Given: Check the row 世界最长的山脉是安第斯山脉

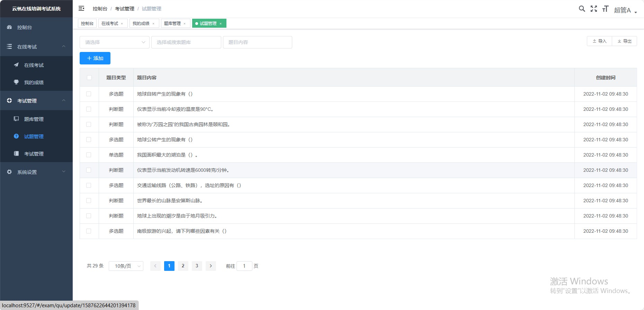Looking at the screenshot, I should 89,201.
